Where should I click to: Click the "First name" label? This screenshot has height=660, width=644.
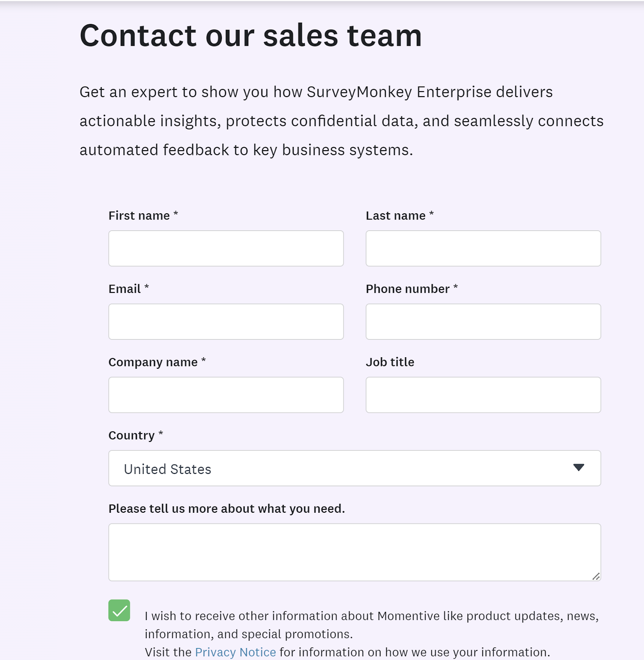(139, 216)
